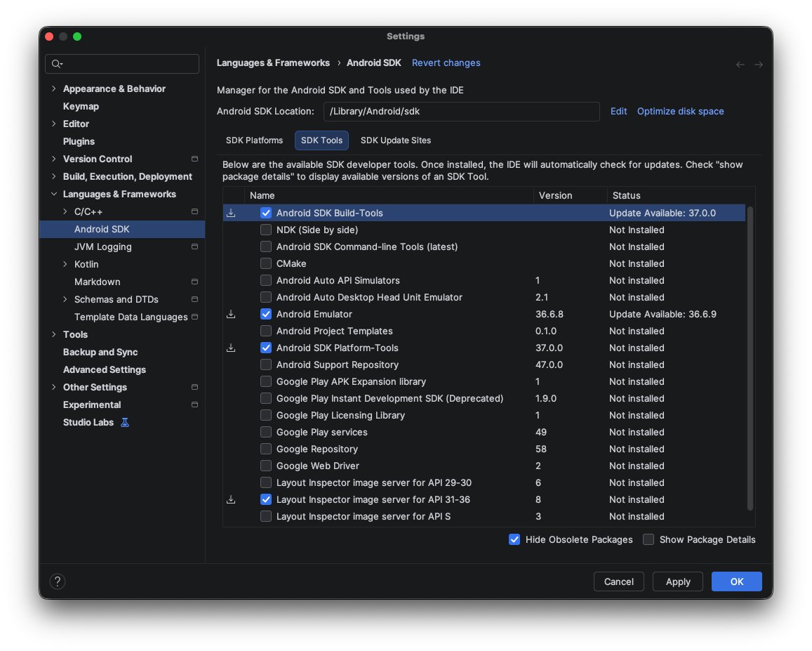Click the settings search field
The image size is (812, 651).
click(x=122, y=64)
